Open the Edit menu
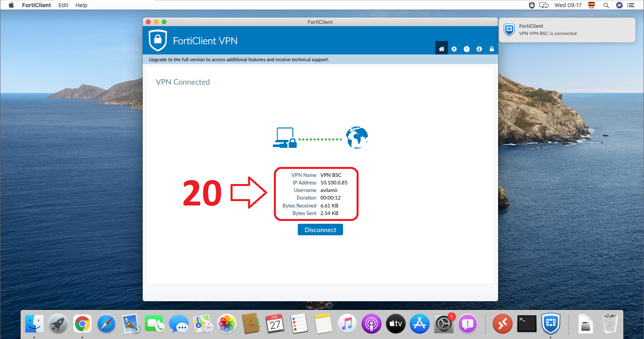Viewport: 644px width, 339px height. coord(63,5)
